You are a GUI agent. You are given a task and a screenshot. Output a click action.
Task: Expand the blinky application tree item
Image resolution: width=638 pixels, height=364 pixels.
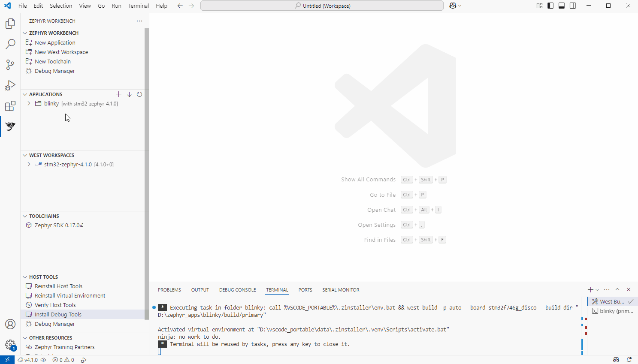pyautogui.click(x=28, y=103)
